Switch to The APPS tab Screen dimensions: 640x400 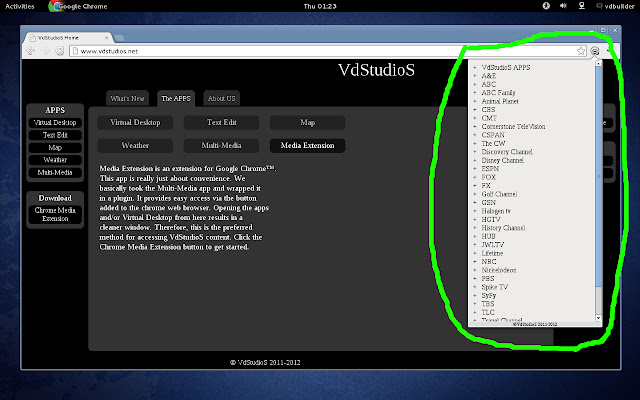pyautogui.click(x=176, y=98)
